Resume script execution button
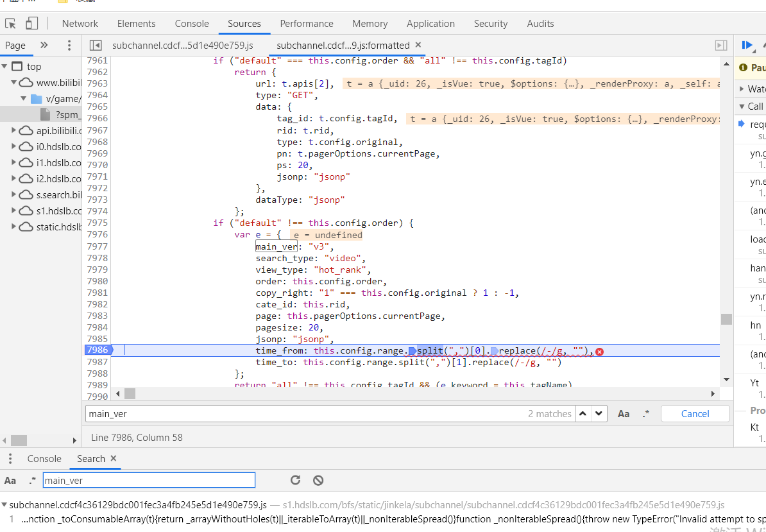The image size is (766, 532). [747, 46]
